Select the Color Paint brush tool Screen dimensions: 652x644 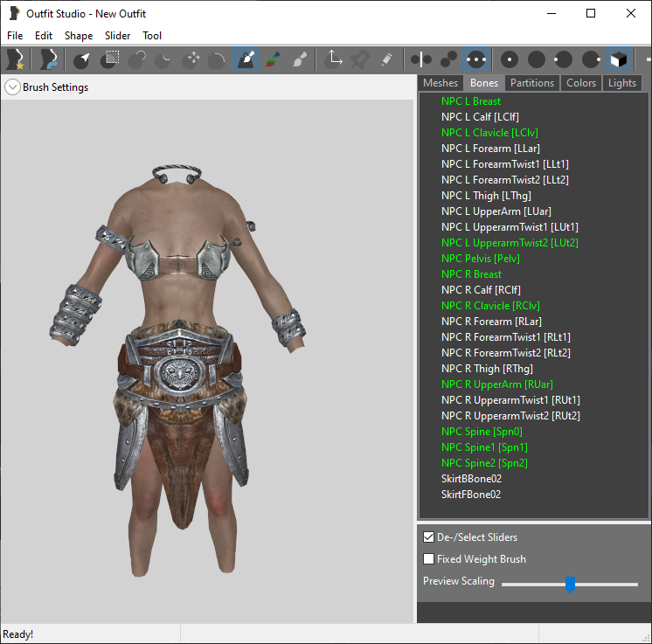pyautogui.click(x=273, y=59)
